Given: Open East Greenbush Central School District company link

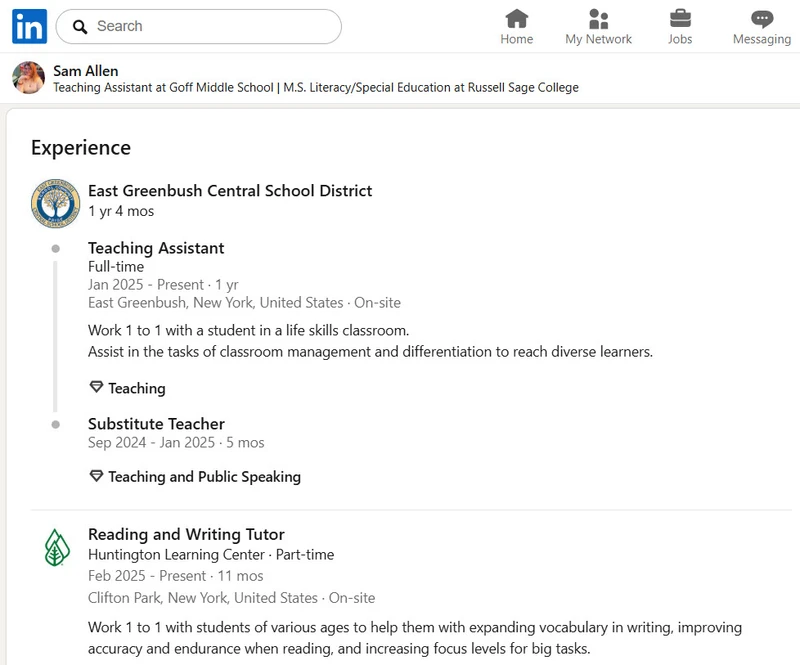Looking at the screenshot, I should pyautogui.click(x=230, y=191).
